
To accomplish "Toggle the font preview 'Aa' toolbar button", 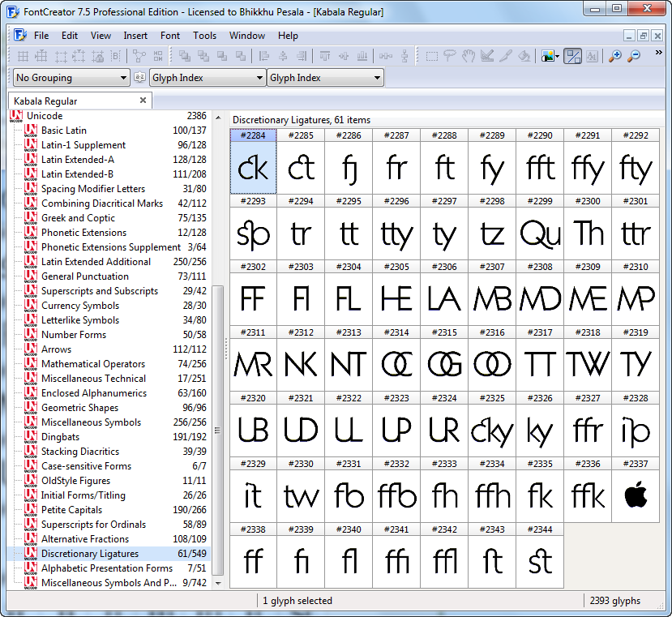I will [592, 56].
